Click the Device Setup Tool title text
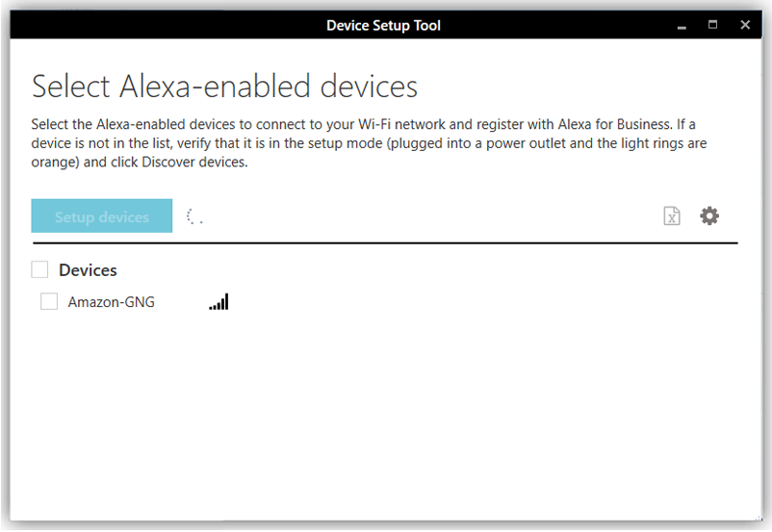Screen dimensions: 772x532 coord(383,26)
